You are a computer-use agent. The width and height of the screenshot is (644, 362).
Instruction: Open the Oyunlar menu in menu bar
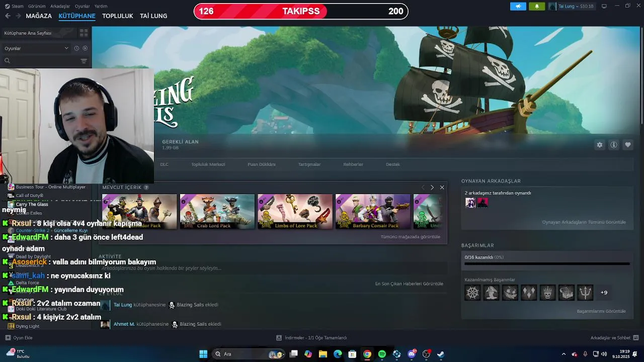tap(83, 6)
